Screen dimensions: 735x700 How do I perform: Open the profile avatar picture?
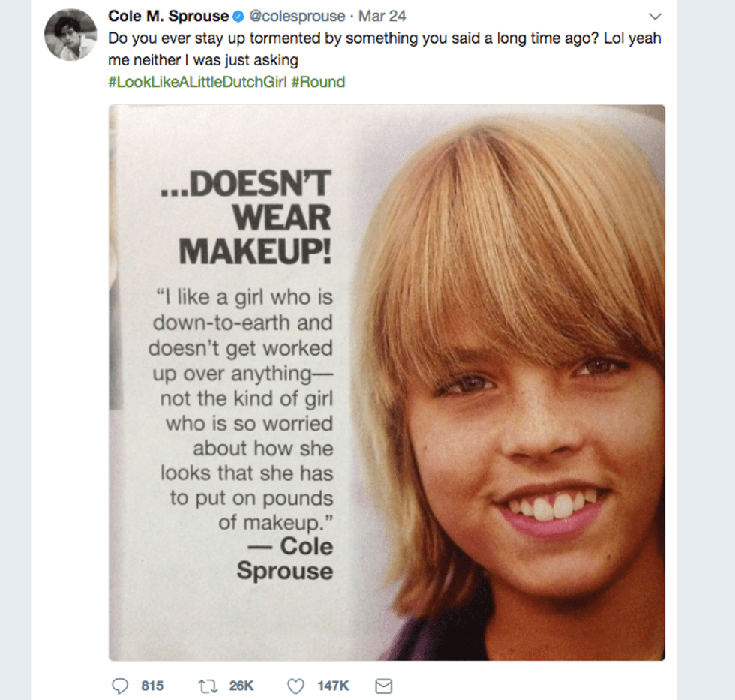click(x=70, y=34)
